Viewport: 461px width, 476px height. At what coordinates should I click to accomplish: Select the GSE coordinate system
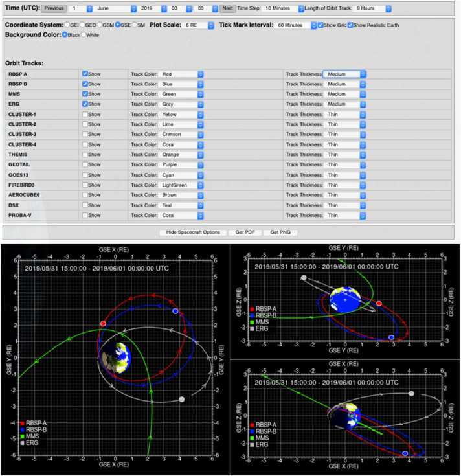[x=117, y=25]
